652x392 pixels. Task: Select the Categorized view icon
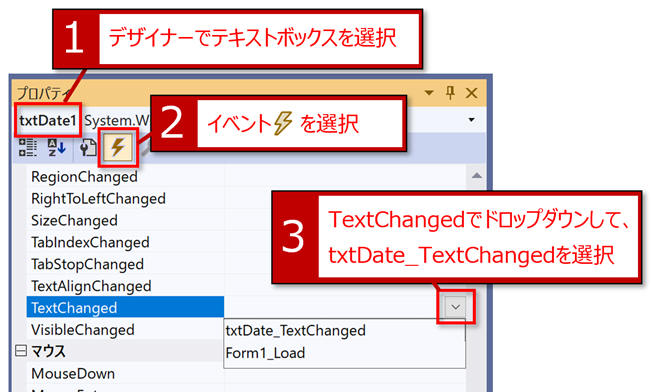click(x=27, y=148)
